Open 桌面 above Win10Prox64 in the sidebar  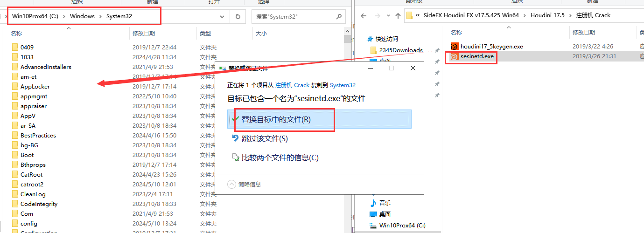pos(385,214)
